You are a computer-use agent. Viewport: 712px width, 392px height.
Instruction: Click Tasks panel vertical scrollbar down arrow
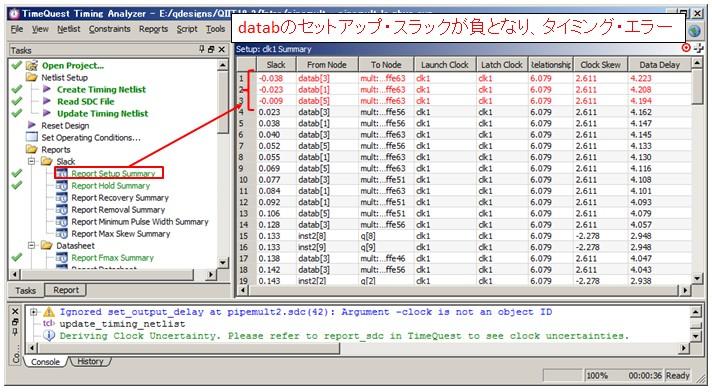point(222,263)
